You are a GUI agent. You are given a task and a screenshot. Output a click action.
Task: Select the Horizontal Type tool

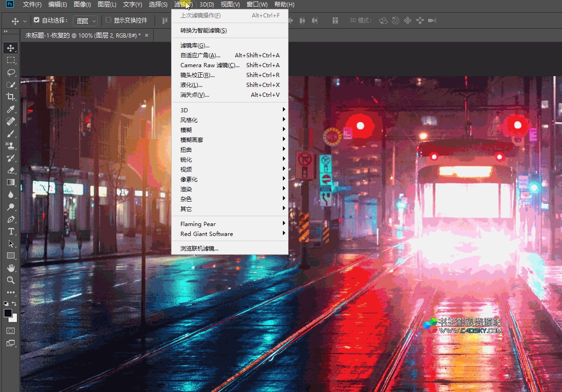click(x=10, y=231)
